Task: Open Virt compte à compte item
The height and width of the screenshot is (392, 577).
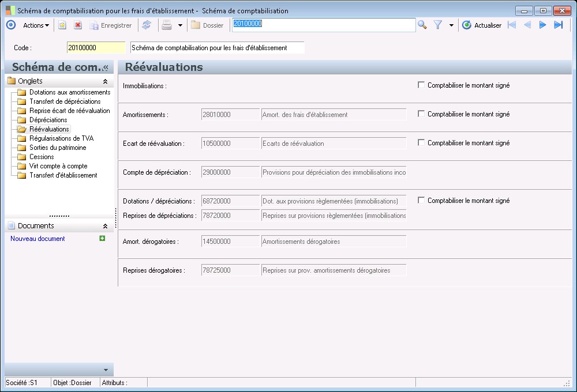Action: 58,166
